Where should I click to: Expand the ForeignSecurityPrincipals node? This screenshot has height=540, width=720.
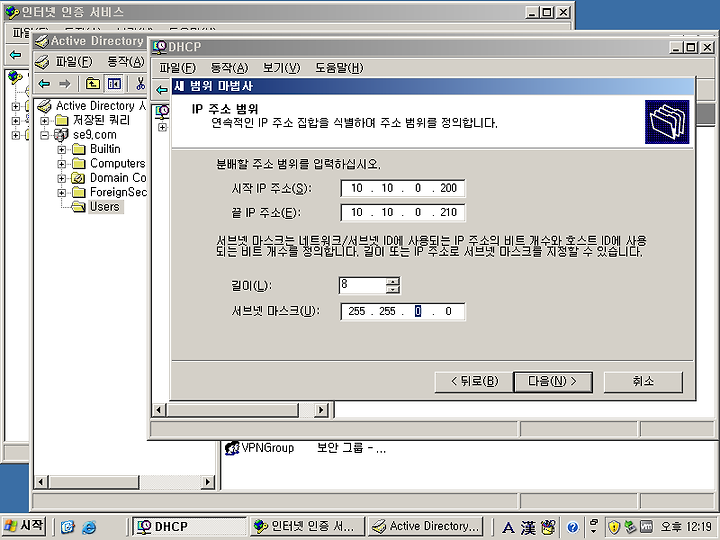(x=62, y=193)
